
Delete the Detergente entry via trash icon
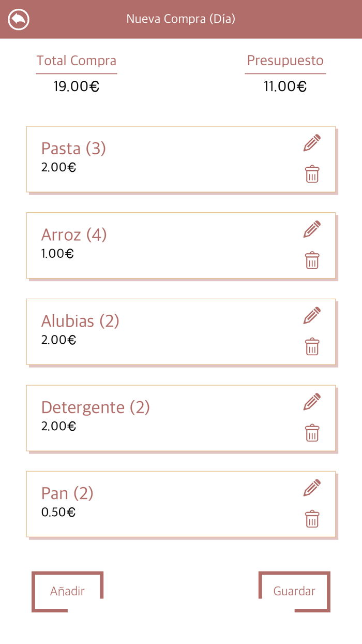(312, 433)
